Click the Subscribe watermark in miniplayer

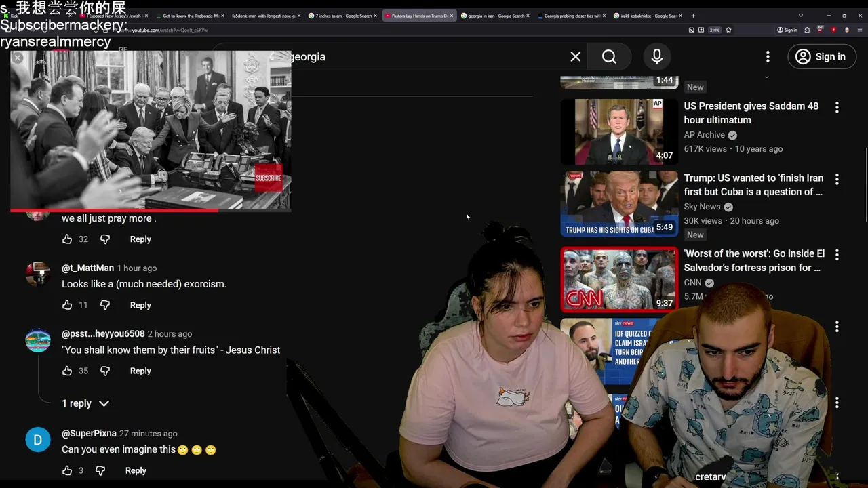point(269,178)
